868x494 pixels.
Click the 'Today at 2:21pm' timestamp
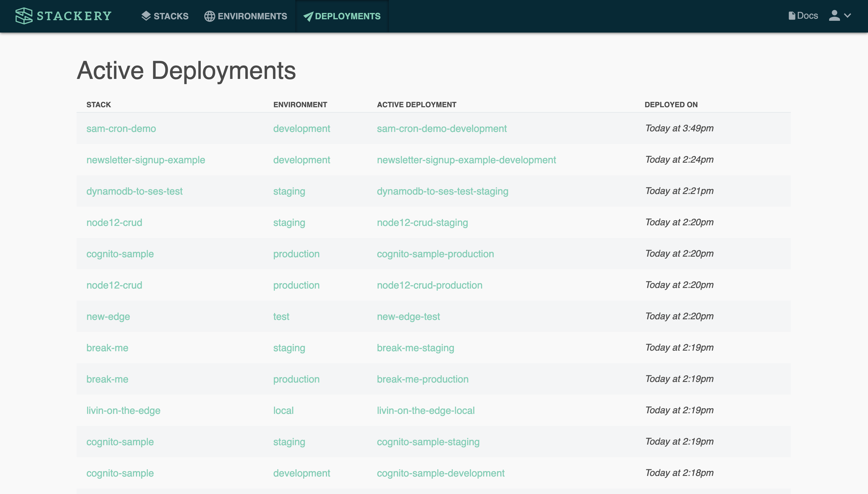(x=679, y=191)
